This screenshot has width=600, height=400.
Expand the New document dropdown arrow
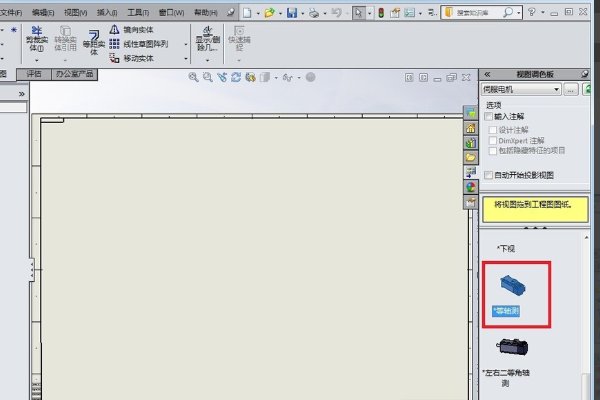click(258, 13)
